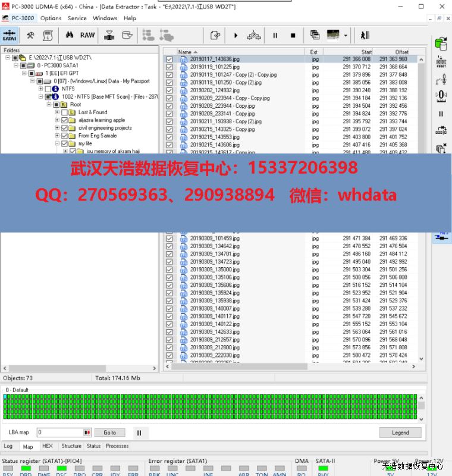Click the exit running-man icon
452x476 pixels.
(x=365, y=35)
